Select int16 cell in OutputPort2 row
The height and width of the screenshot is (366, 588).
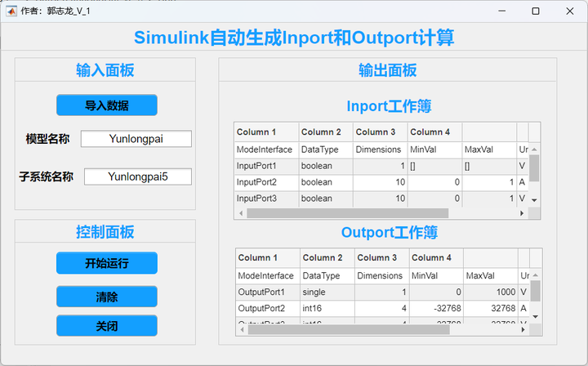tap(327, 308)
